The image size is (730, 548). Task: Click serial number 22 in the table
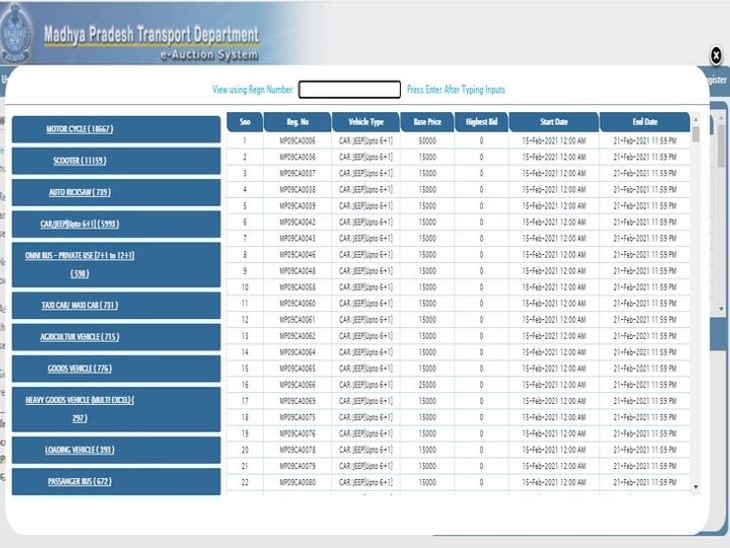click(x=245, y=482)
